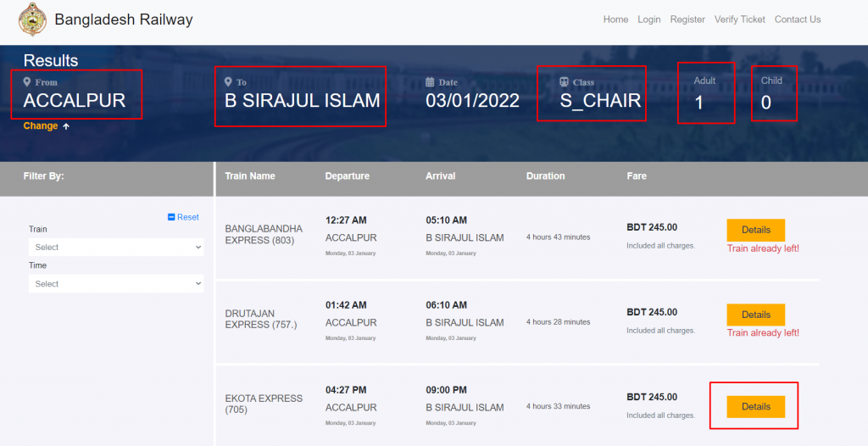Click Train already left! under Banglabandha Details
Viewport: 868px width, 446px height.
[763, 248]
